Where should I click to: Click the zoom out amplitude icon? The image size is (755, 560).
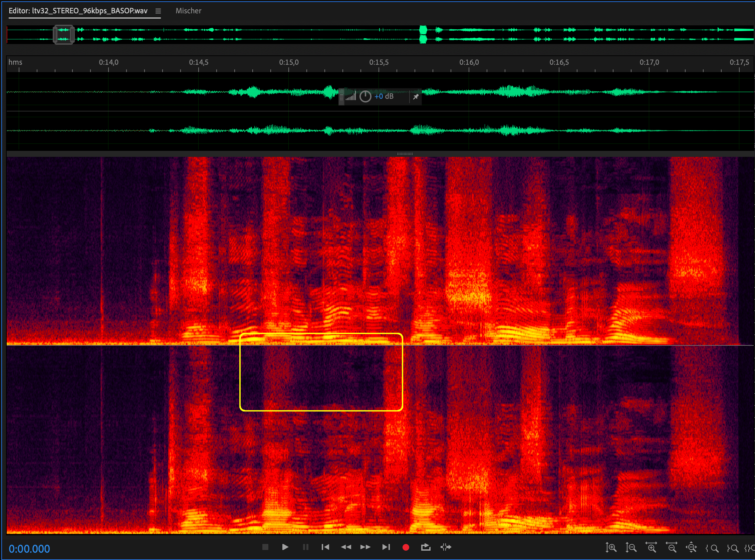(631, 547)
